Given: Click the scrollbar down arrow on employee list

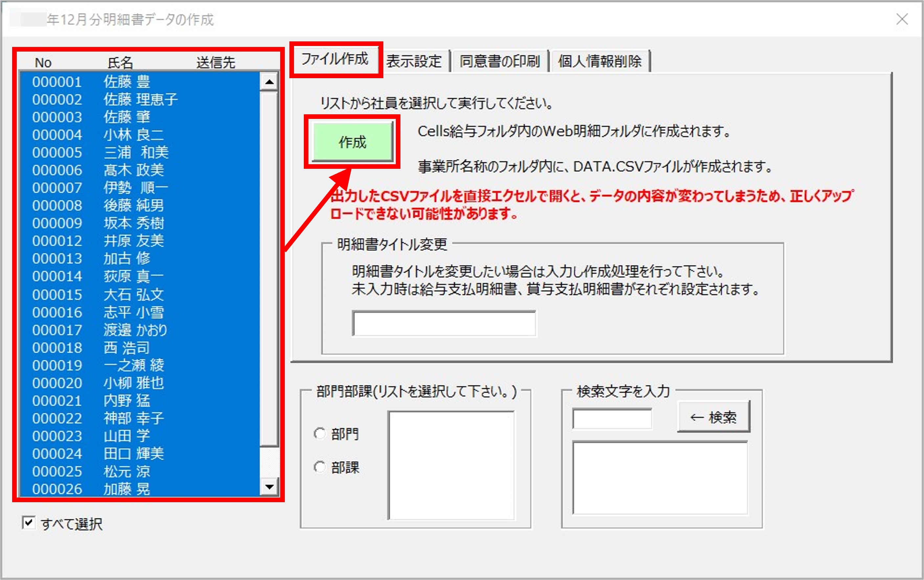Looking at the screenshot, I should click(x=270, y=486).
